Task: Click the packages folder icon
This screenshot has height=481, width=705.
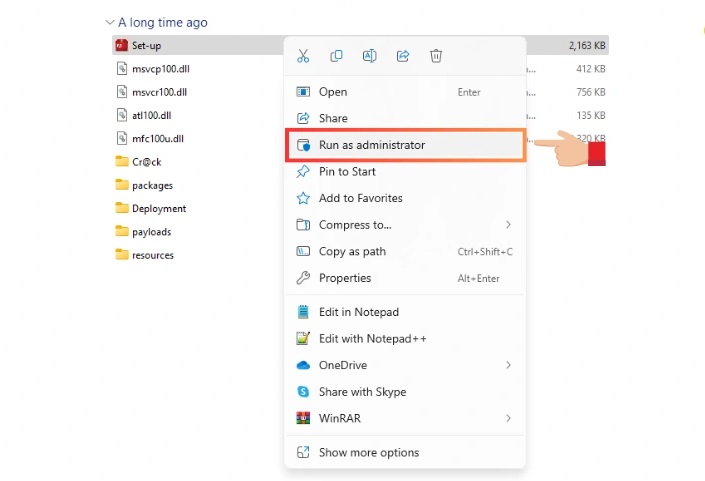Action: pos(122,185)
